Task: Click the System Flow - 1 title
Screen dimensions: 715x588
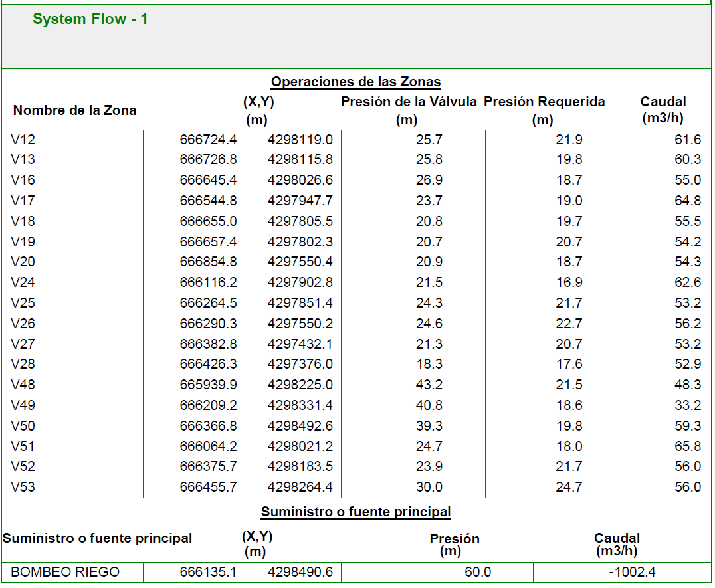Action: [x=90, y=19]
